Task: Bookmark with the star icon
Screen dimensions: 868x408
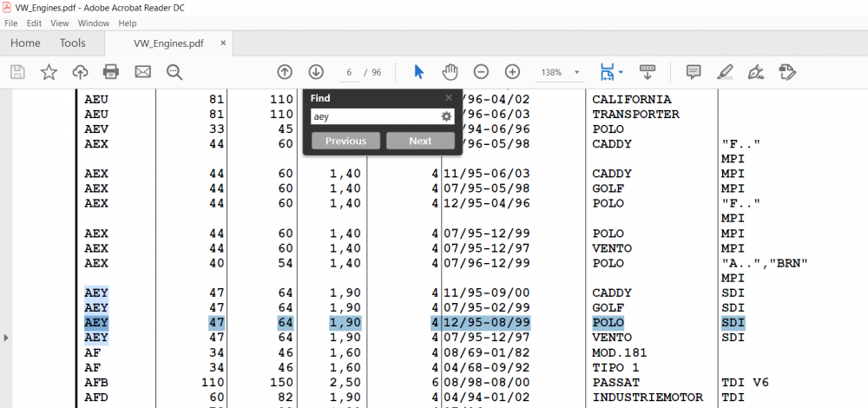Action: 49,72
